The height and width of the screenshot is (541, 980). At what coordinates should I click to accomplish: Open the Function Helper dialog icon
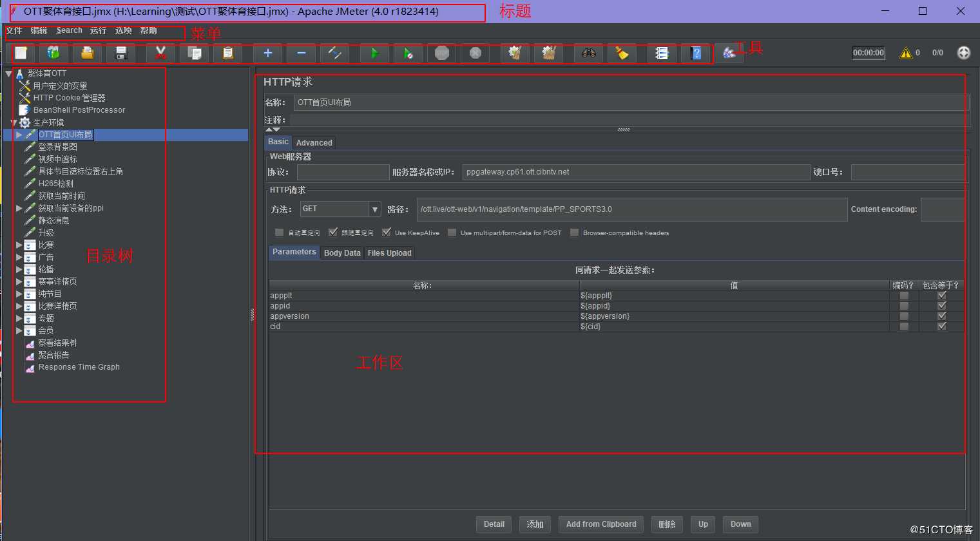pos(662,53)
